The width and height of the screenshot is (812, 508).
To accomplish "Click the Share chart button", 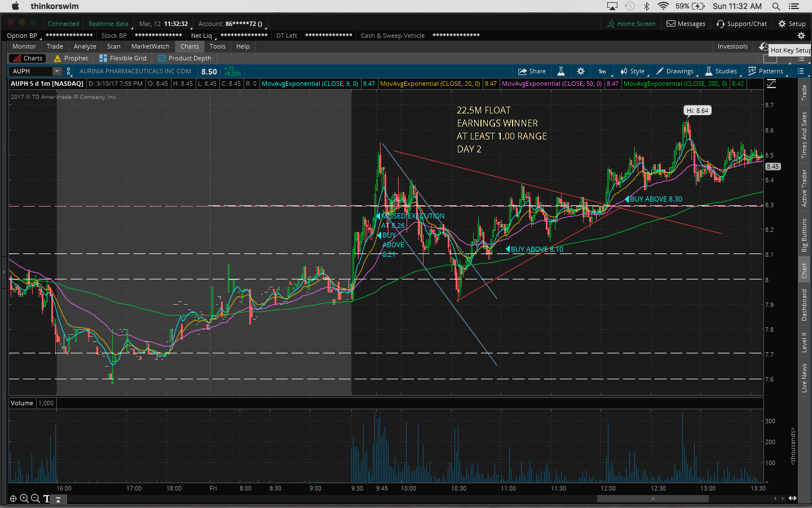I will [x=532, y=71].
